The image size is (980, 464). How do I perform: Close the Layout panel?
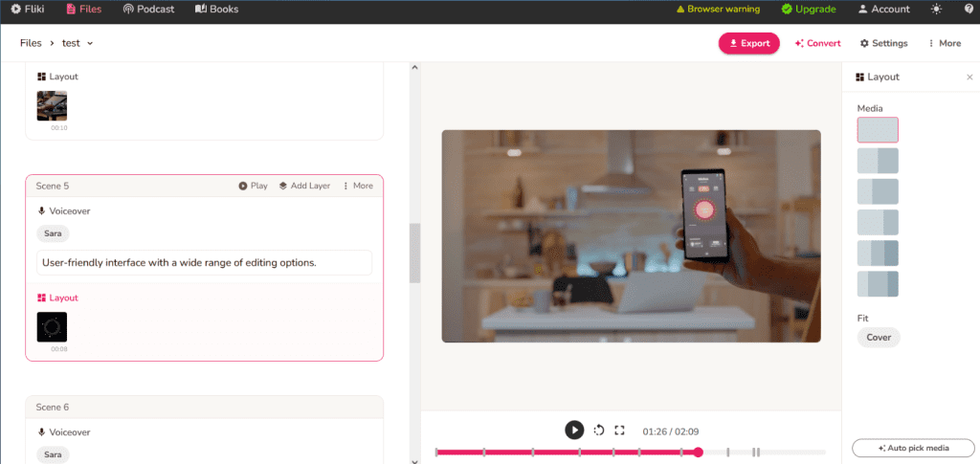tap(969, 77)
